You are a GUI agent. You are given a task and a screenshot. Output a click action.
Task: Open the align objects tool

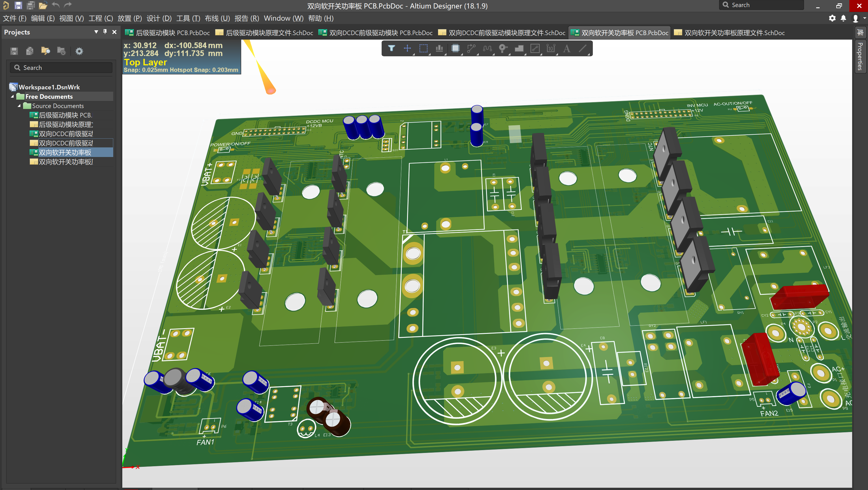pyautogui.click(x=439, y=48)
